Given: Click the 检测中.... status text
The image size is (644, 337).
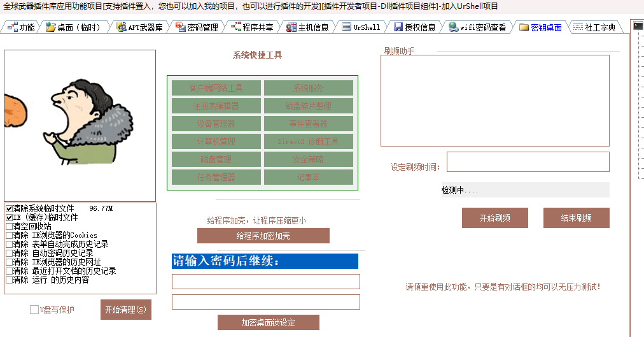Looking at the screenshot, I should [460, 190].
